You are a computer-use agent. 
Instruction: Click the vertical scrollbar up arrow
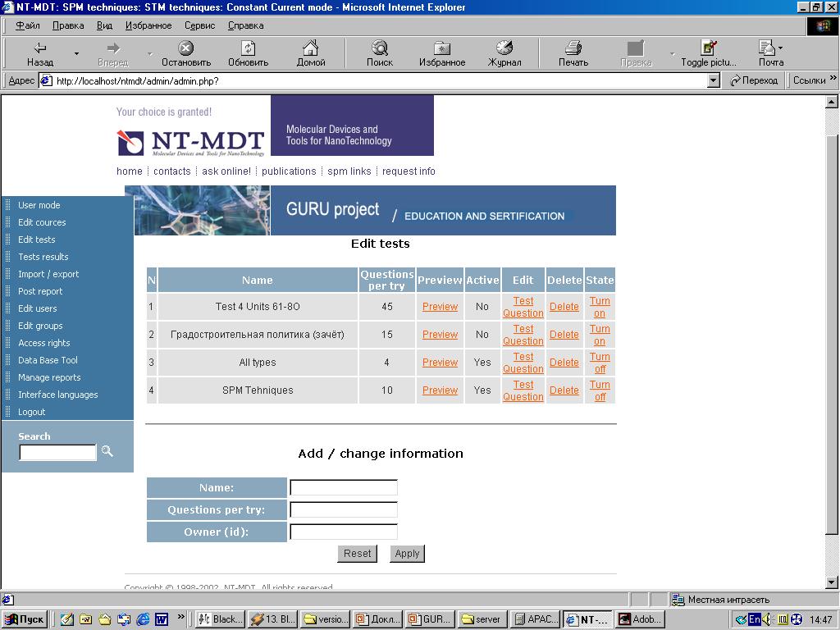click(832, 101)
